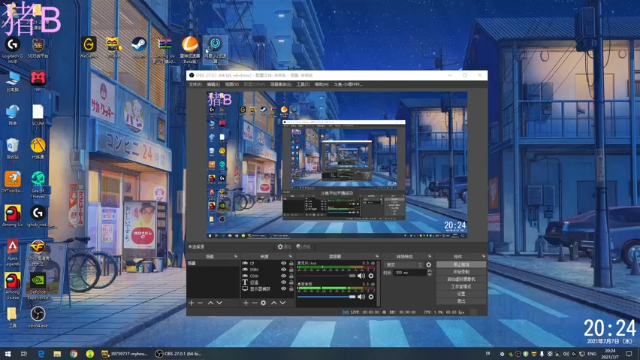The image size is (640, 360).
Task: Select the SCUM file icon on desktop
Action: click(x=38, y=115)
